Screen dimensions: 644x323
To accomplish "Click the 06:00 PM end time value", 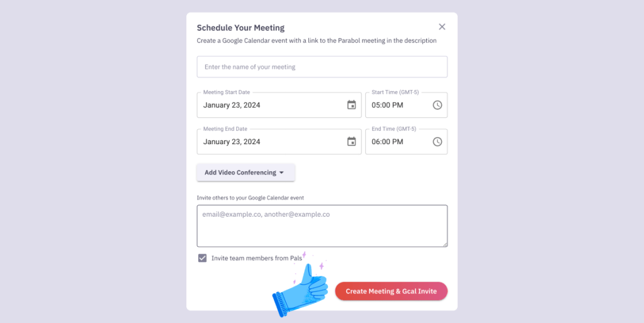I will tap(387, 142).
